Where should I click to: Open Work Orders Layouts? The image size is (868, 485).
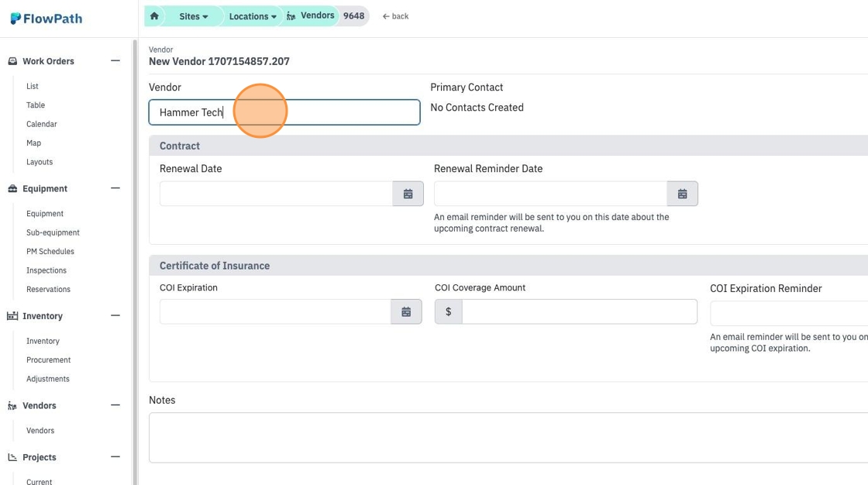pos(40,162)
